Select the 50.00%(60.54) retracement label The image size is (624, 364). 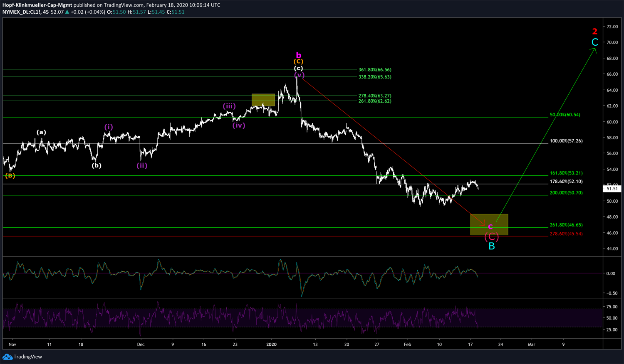[565, 115]
